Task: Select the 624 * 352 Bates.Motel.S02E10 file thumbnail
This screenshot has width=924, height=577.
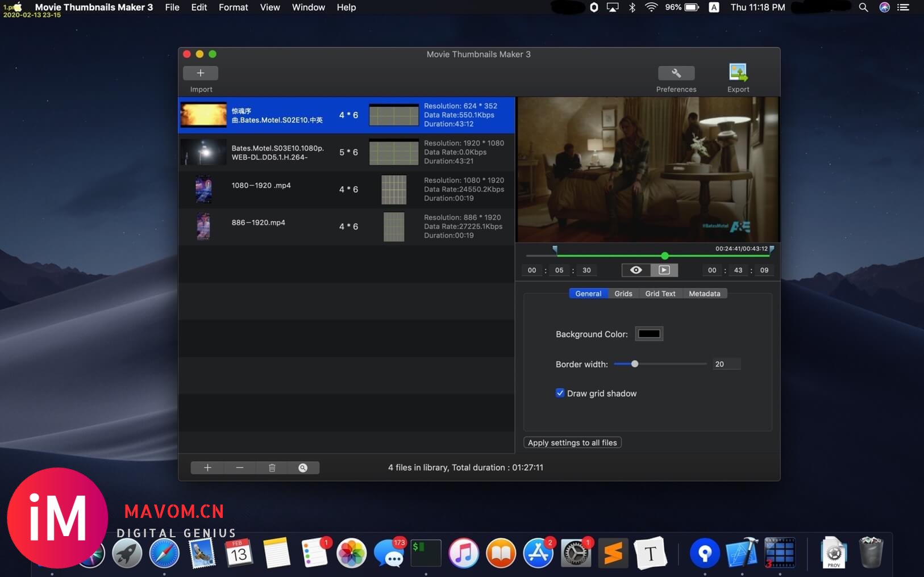Action: 203,115
